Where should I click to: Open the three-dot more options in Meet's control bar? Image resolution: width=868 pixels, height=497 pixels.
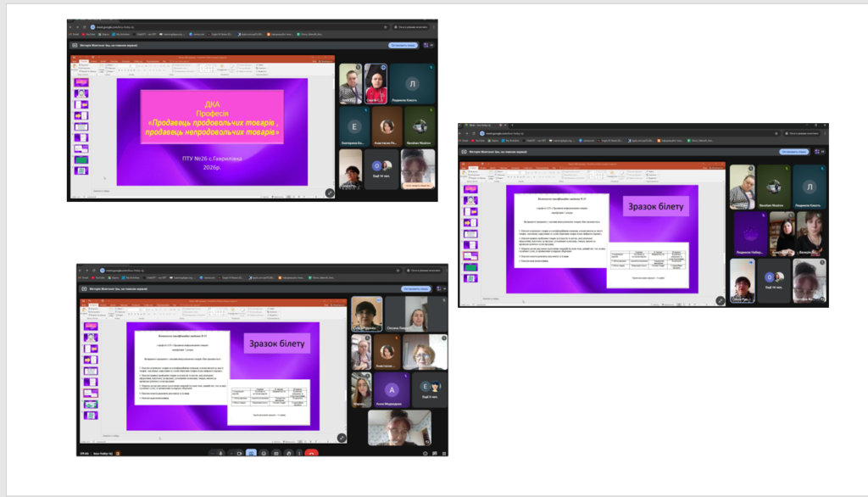coord(300,453)
